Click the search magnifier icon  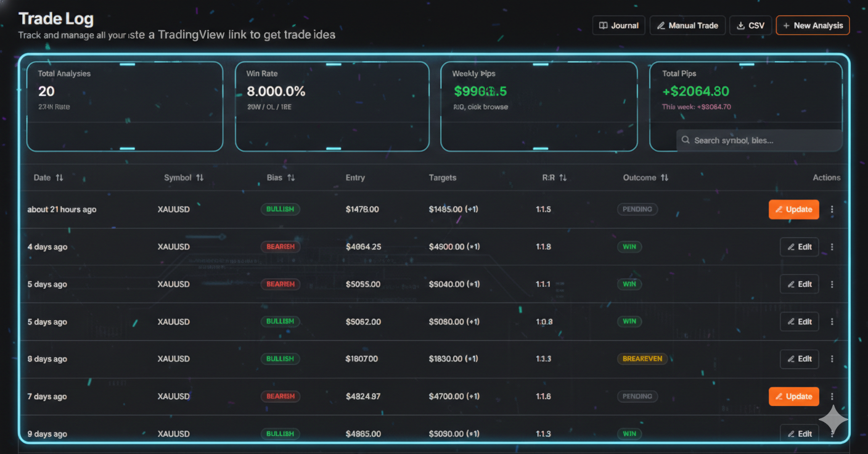(686, 141)
